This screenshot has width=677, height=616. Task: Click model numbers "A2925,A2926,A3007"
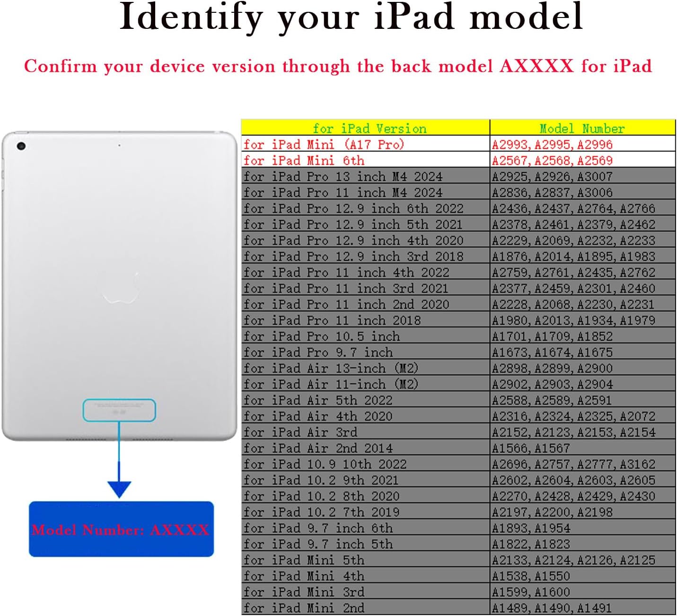(552, 176)
